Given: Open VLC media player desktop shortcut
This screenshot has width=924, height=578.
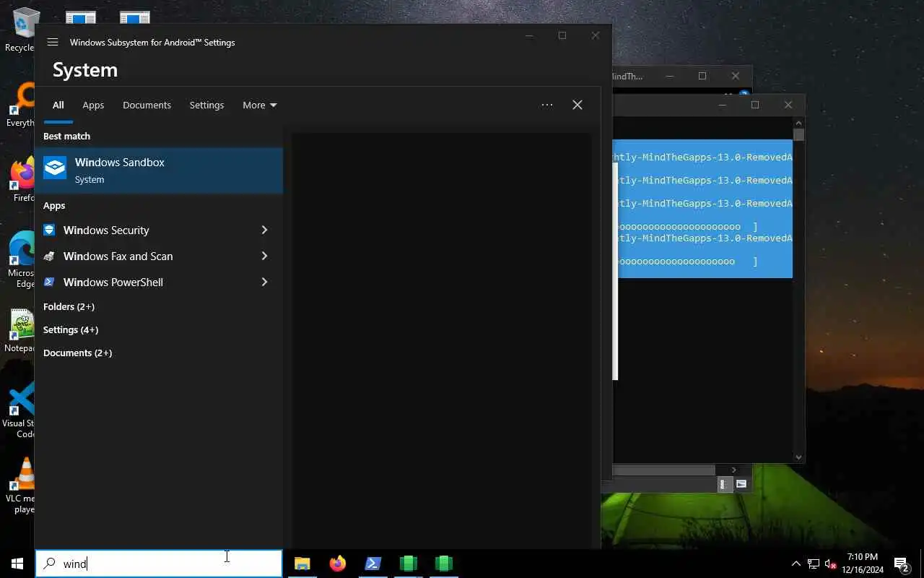Looking at the screenshot, I should click(22, 486).
